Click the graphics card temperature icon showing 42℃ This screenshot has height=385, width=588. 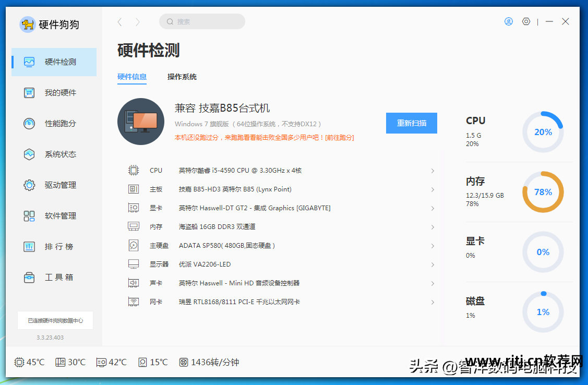click(101, 362)
